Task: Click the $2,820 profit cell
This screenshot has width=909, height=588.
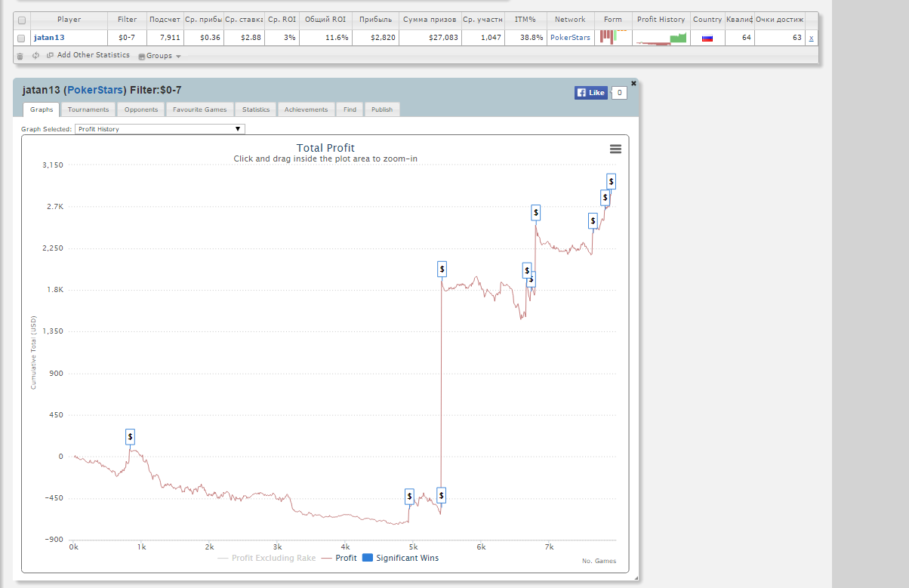Action: click(x=375, y=38)
